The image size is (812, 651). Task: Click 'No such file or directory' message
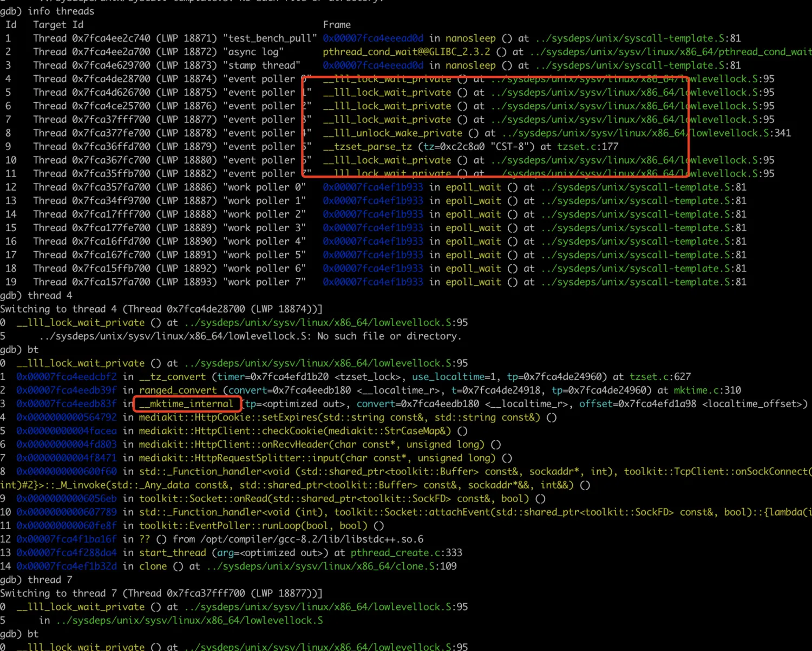click(390, 336)
